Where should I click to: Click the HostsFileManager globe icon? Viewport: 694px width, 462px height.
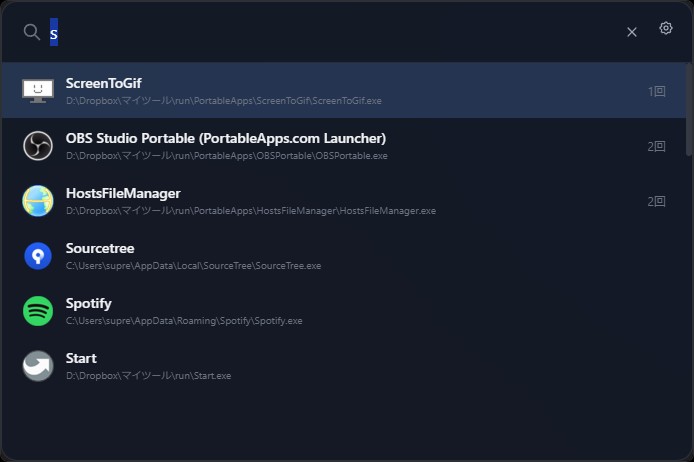pos(37,201)
